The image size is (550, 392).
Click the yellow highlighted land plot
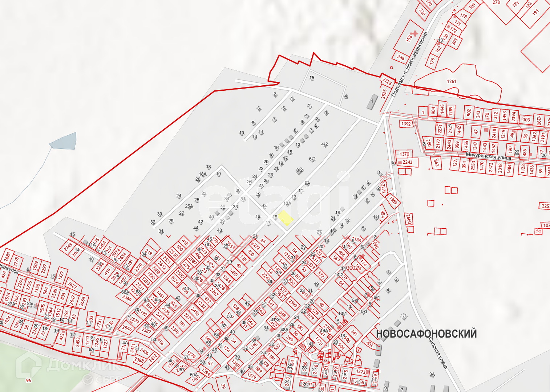pos(286,218)
